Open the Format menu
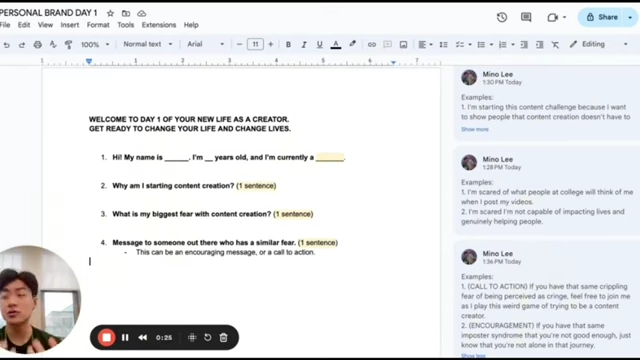640x360 pixels. (x=98, y=25)
